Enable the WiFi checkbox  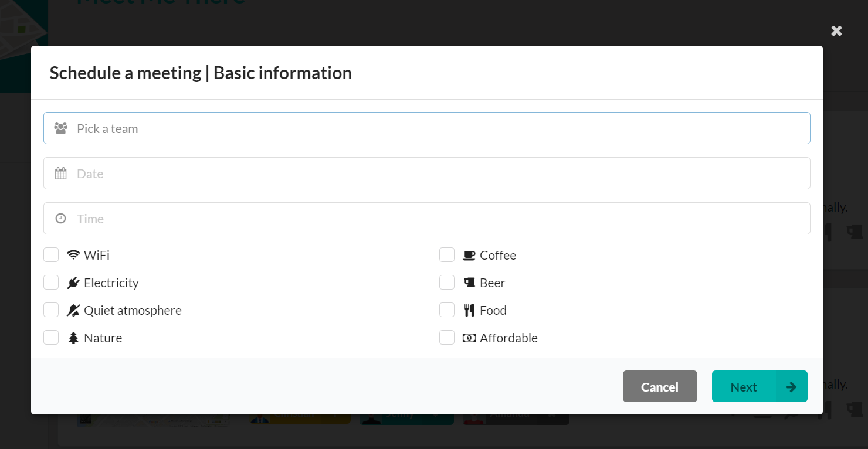[x=51, y=255]
